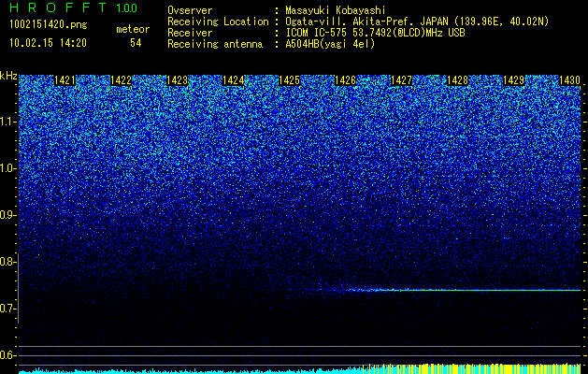Click the 'meteor' label

133,29
